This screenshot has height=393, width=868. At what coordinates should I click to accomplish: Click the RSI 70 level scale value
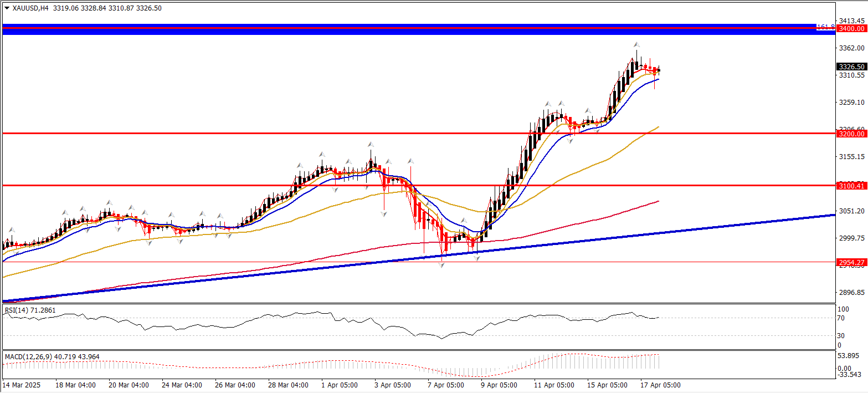point(840,318)
